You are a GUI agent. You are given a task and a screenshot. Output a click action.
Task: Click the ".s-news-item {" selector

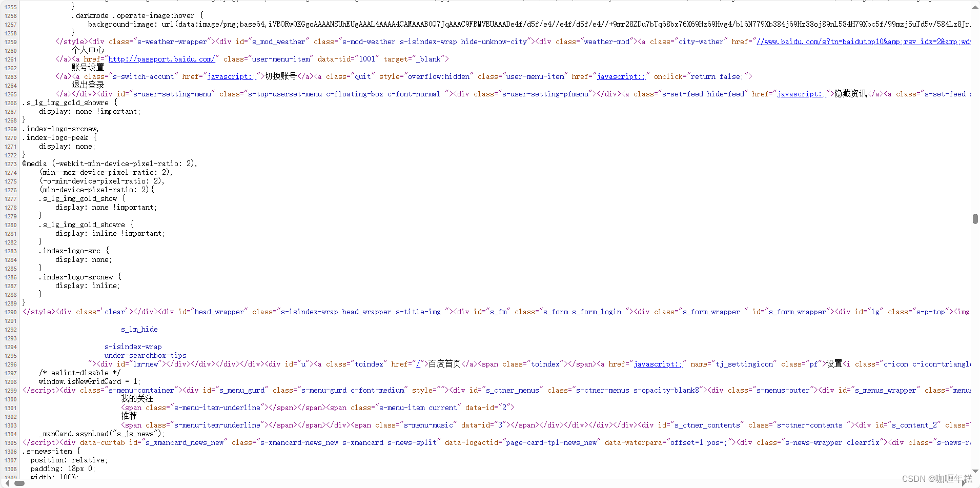51,451
